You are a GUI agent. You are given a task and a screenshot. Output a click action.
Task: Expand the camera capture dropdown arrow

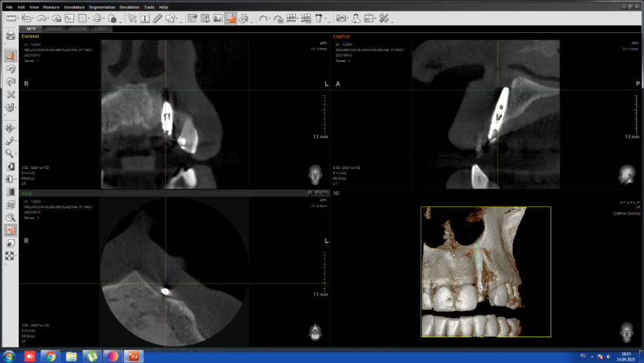click(x=348, y=19)
